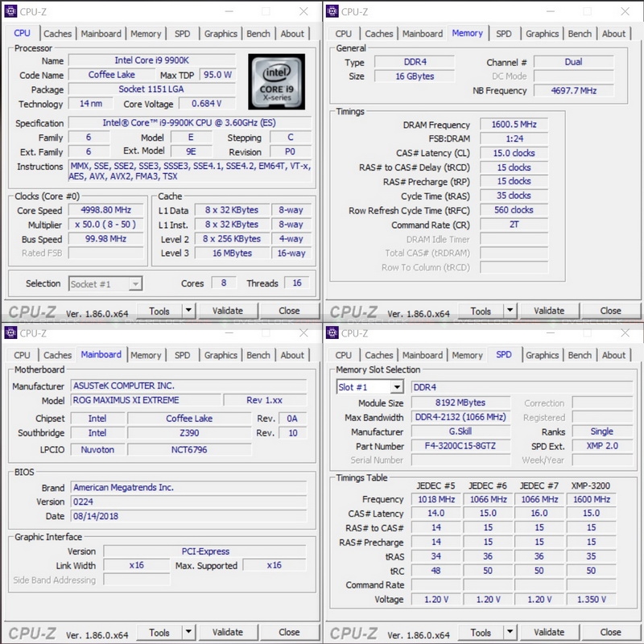Expand Slot #1 memory slot dropdown
The height and width of the screenshot is (644, 644).
(x=397, y=387)
